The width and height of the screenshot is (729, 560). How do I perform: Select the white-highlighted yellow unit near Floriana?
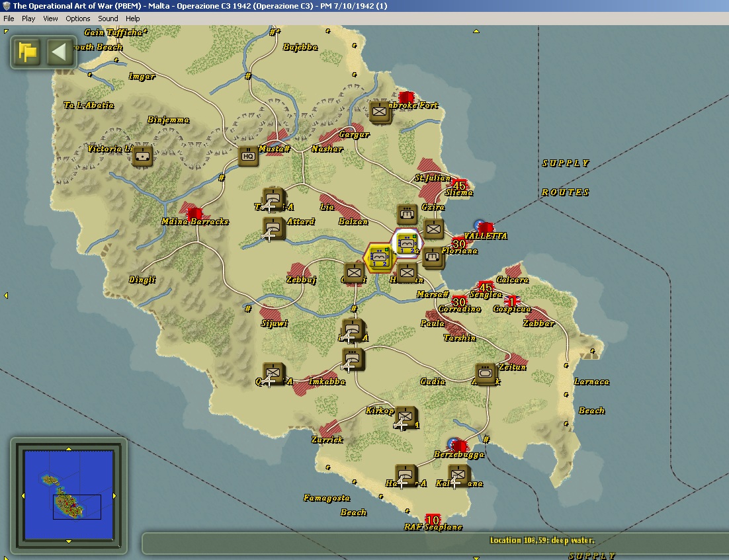406,243
